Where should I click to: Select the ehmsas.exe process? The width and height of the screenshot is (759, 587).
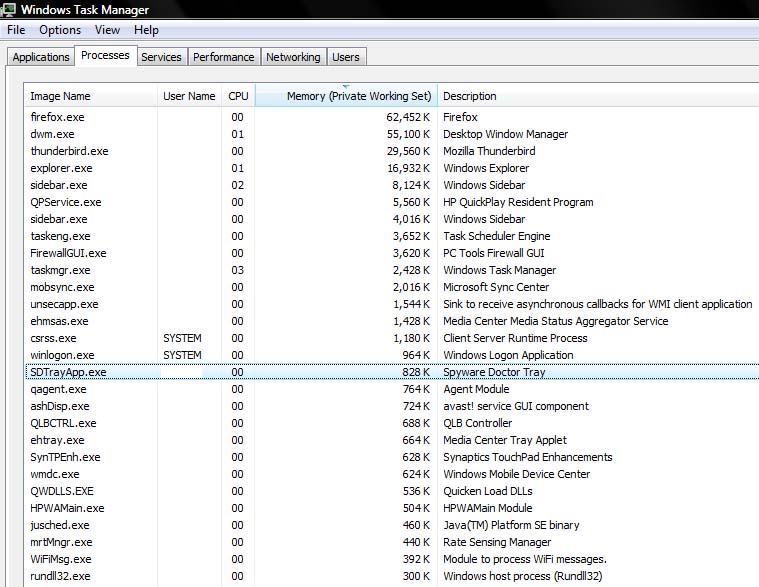(392, 321)
